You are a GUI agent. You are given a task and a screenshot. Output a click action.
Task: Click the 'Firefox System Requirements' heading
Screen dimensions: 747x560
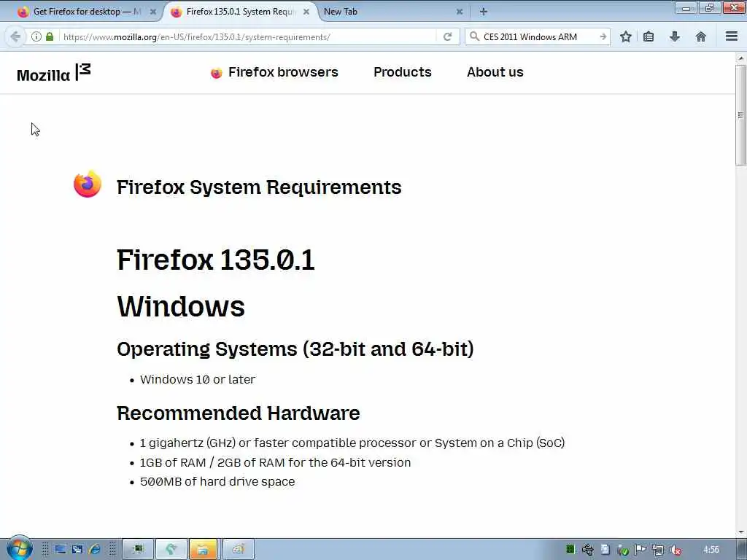pos(259,187)
